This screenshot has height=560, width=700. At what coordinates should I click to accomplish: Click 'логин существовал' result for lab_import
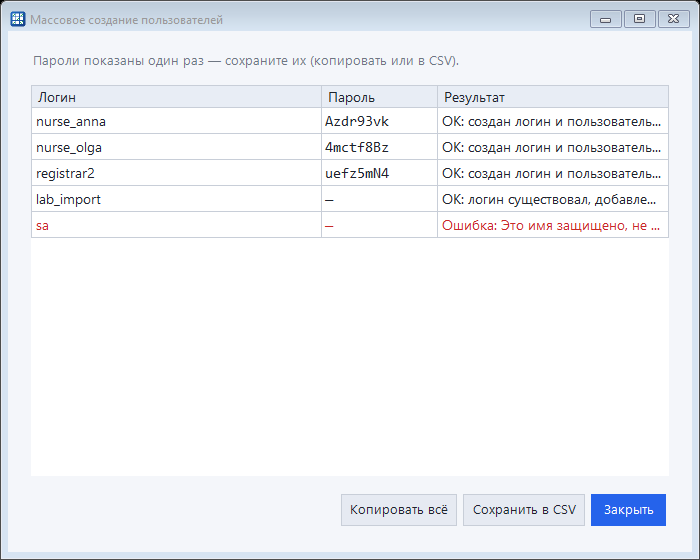pyautogui.click(x=553, y=199)
